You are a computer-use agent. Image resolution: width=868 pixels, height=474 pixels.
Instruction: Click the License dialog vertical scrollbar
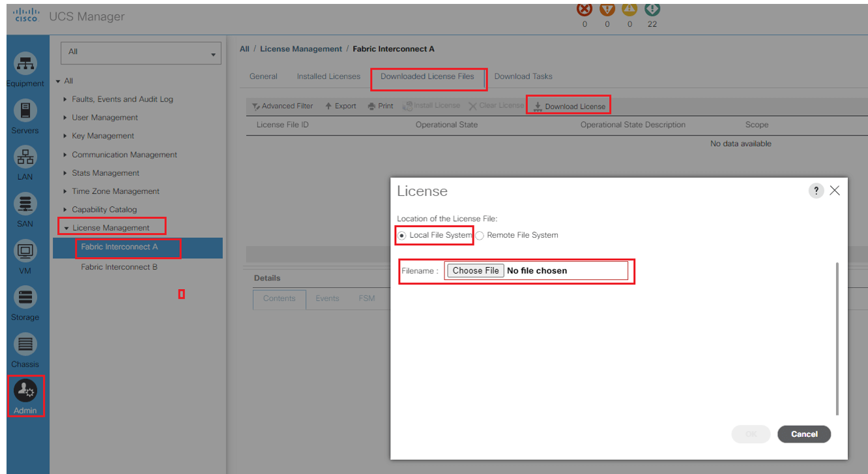click(x=837, y=339)
